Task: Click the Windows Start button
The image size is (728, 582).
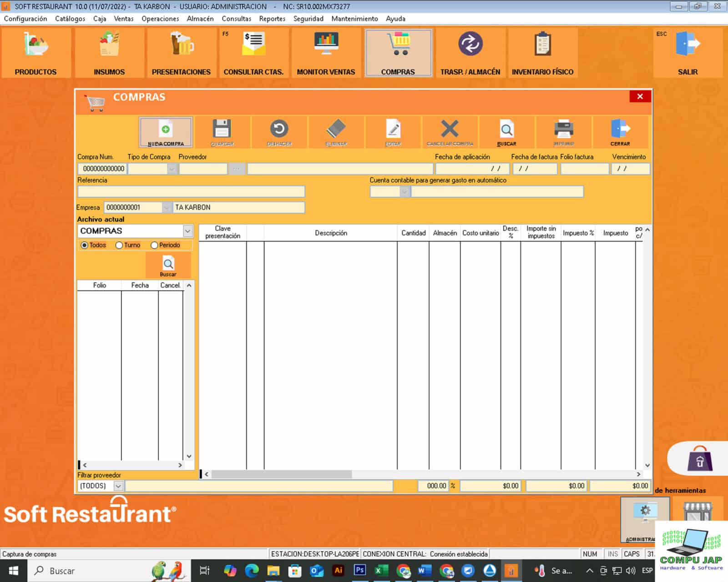Action: (14, 571)
